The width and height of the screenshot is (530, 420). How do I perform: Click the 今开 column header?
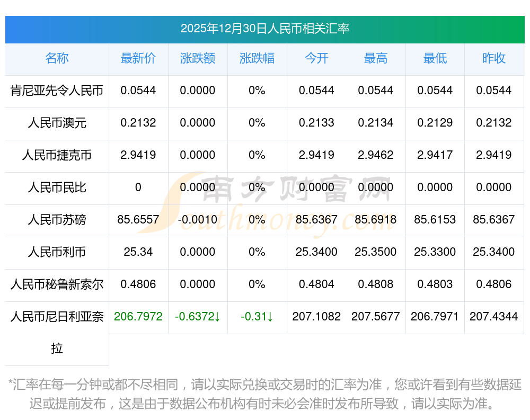(x=316, y=58)
